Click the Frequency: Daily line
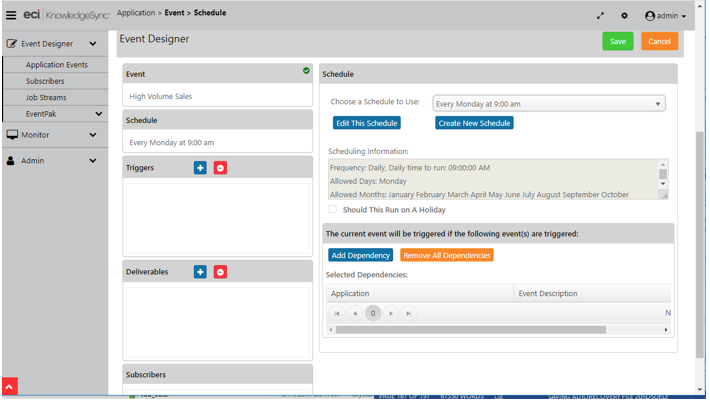710x400 pixels. (x=410, y=168)
